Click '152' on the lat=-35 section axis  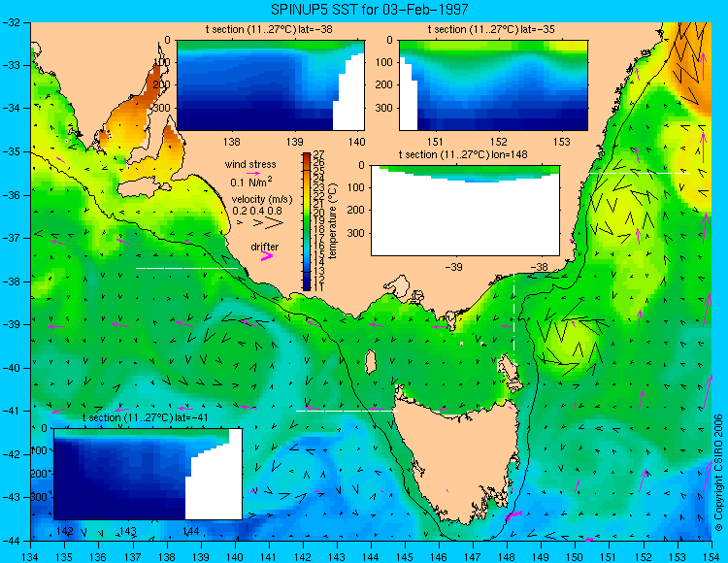click(499, 142)
